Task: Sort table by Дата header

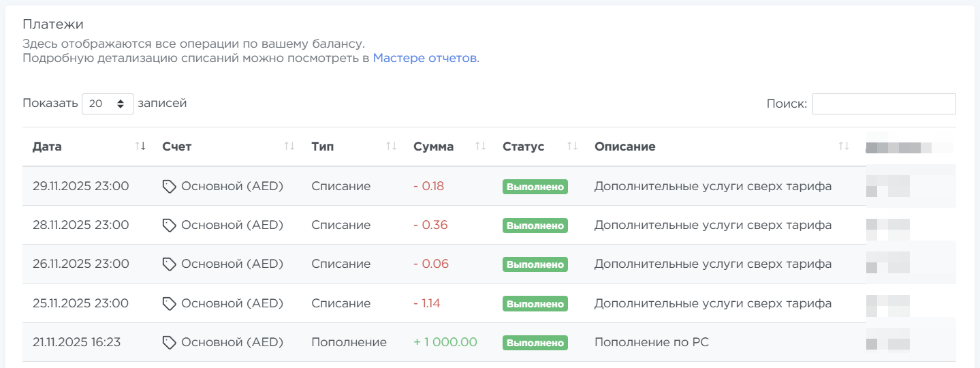Action: (47, 147)
